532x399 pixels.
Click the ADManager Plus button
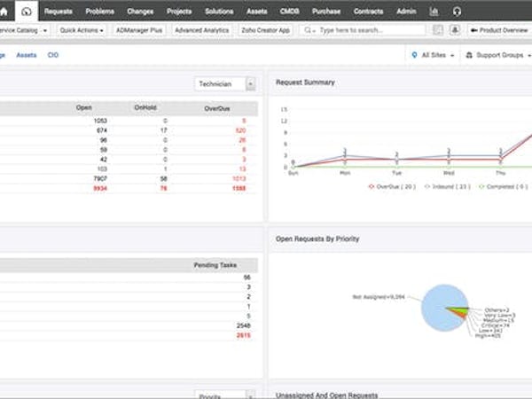click(x=139, y=30)
